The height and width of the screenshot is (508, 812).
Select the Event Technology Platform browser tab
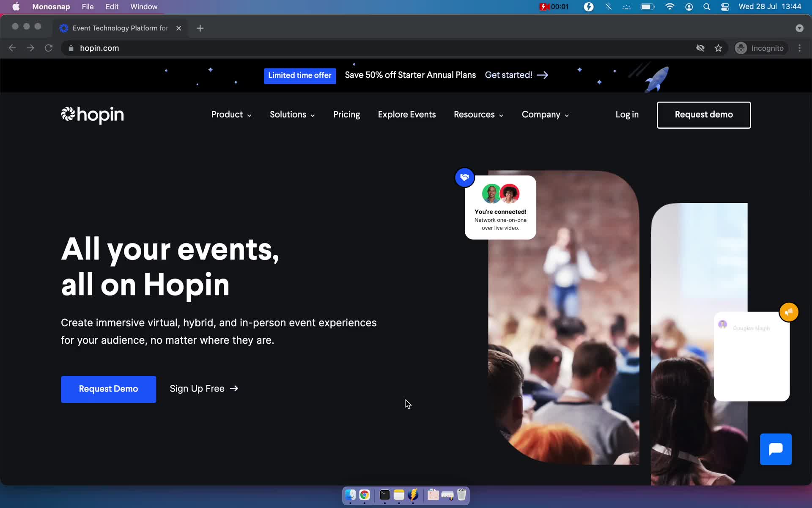click(x=120, y=28)
